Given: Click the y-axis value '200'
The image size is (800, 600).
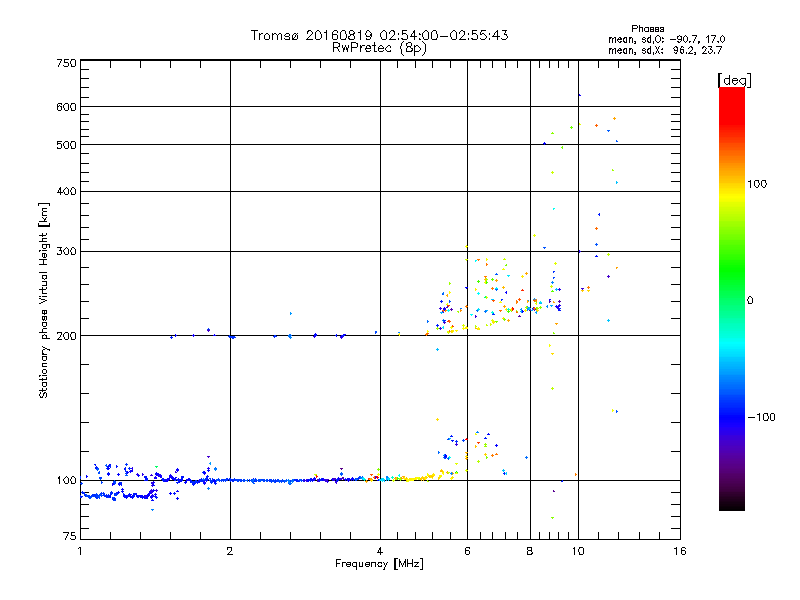Looking at the screenshot, I should pyautogui.click(x=66, y=336).
